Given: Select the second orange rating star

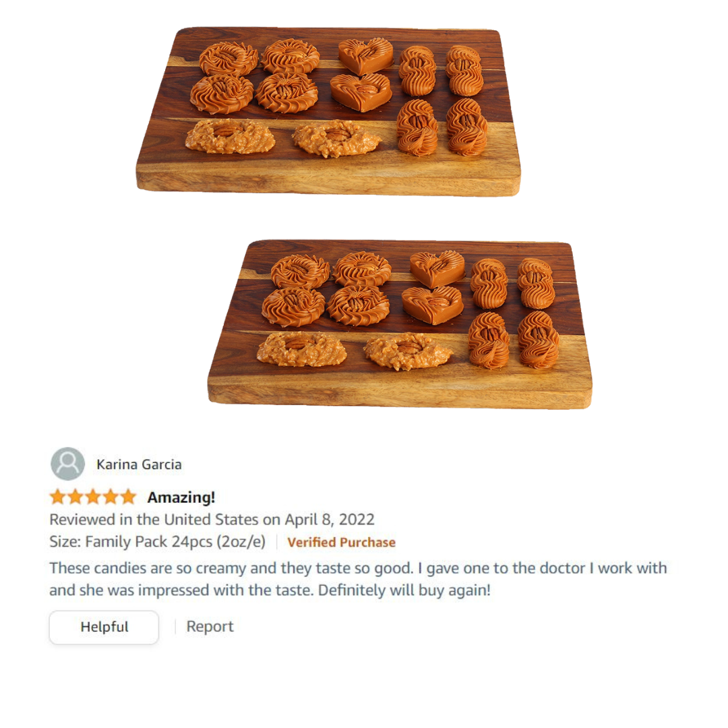Looking at the screenshot, I should coord(75,497).
